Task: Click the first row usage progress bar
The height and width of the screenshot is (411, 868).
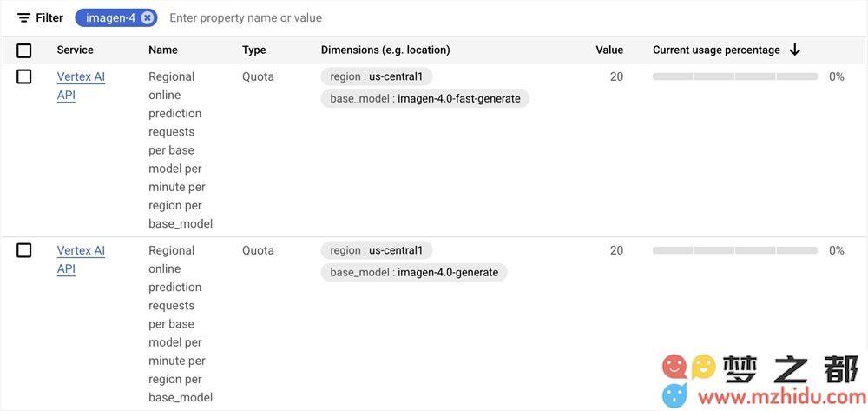Action: [x=735, y=76]
